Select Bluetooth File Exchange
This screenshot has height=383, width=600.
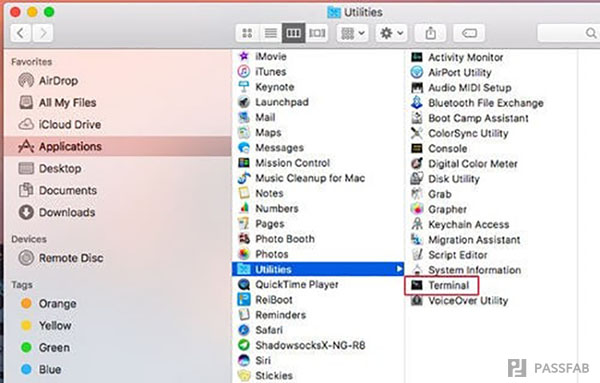click(x=477, y=103)
